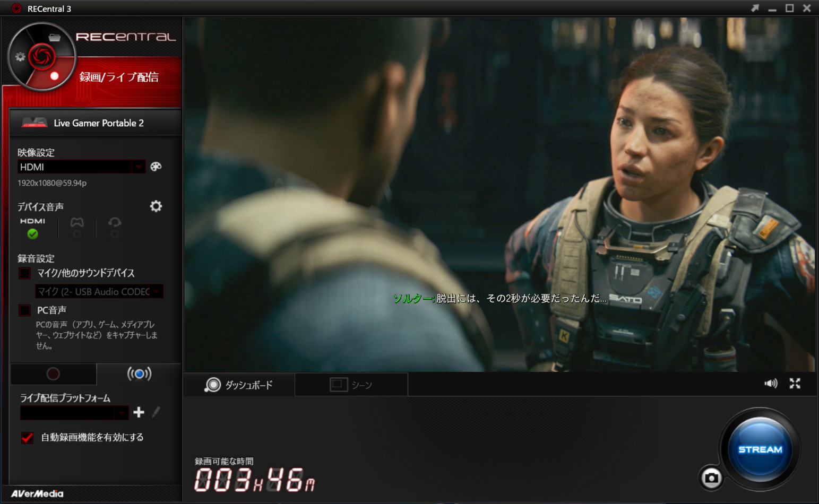This screenshot has width=819, height=504.
Task: Enable the PC音声 checkbox
Action: (24, 310)
